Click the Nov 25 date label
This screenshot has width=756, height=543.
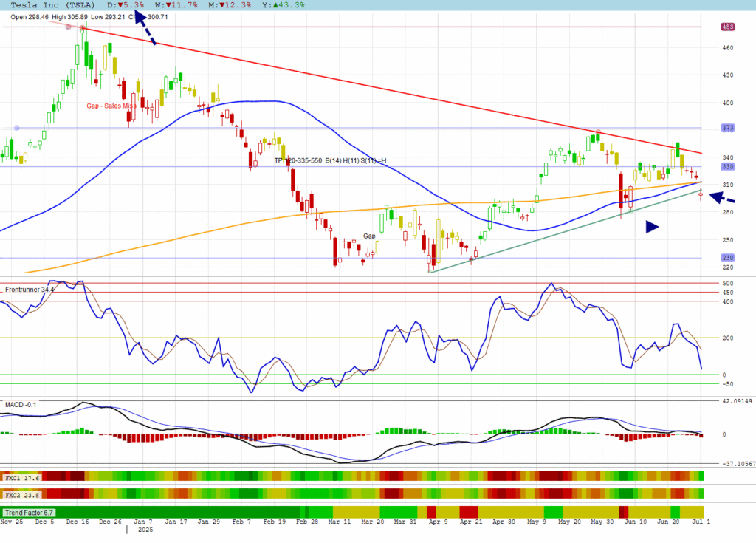12,522
